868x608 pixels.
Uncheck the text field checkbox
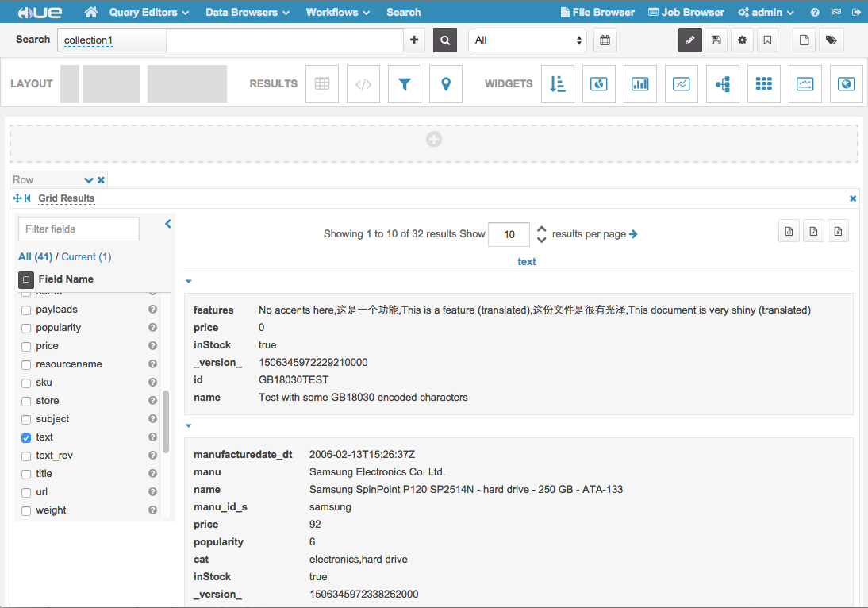pyautogui.click(x=26, y=437)
